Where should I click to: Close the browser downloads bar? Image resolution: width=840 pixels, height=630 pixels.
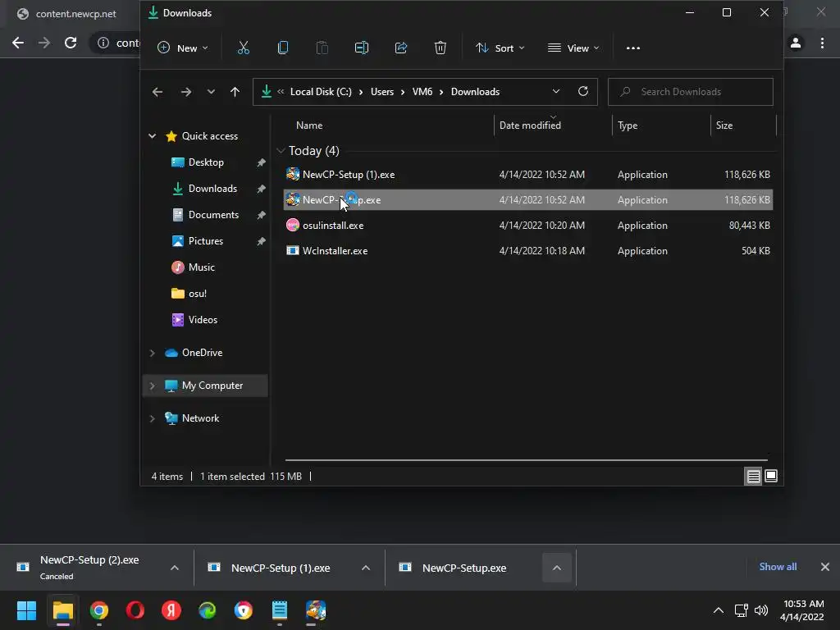[825, 567]
